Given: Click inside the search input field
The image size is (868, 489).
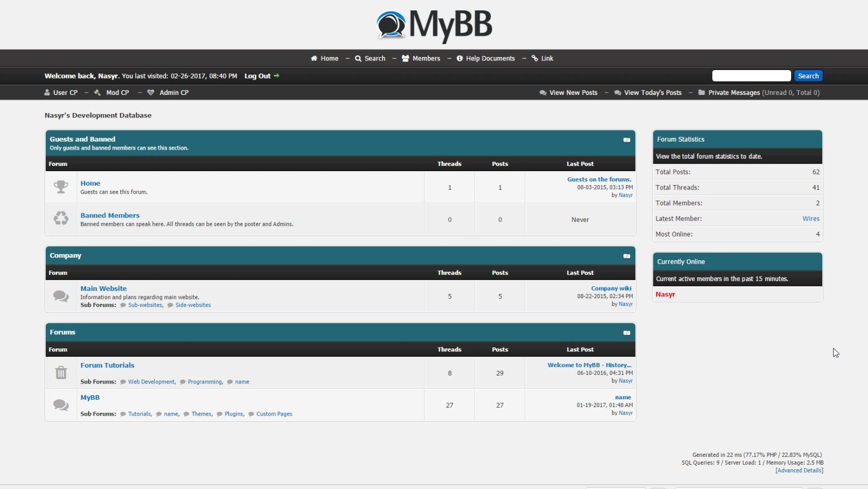Looking at the screenshot, I should tap(752, 75).
